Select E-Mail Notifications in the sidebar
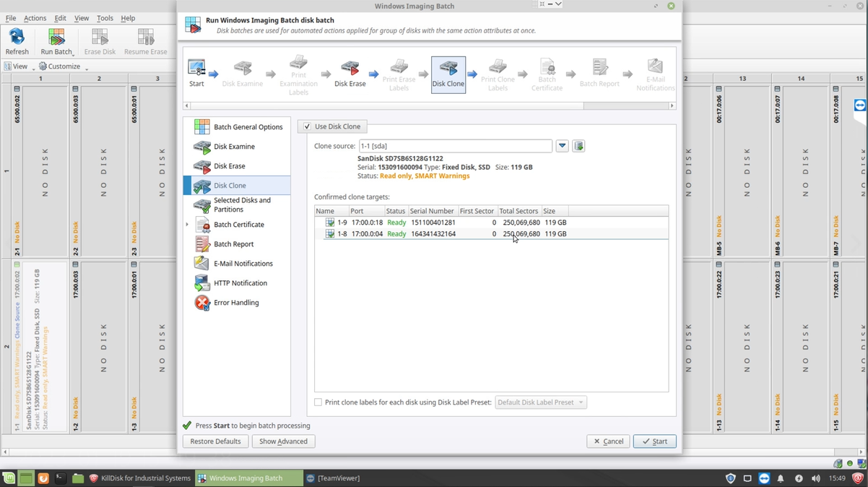This screenshot has height=487, width=868. click(x=238, y=264)
